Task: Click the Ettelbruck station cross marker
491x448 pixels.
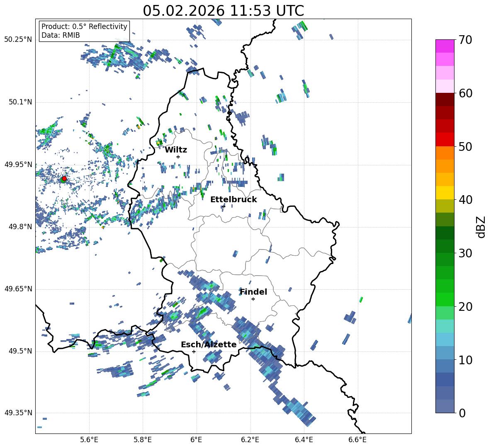Action: tap(223, 206)
